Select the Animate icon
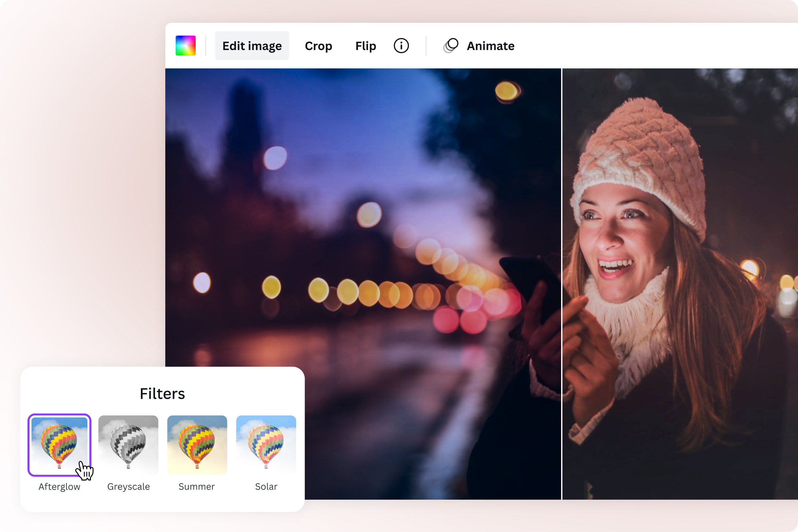This screenshot has width=798, height=532. (450, 46)
